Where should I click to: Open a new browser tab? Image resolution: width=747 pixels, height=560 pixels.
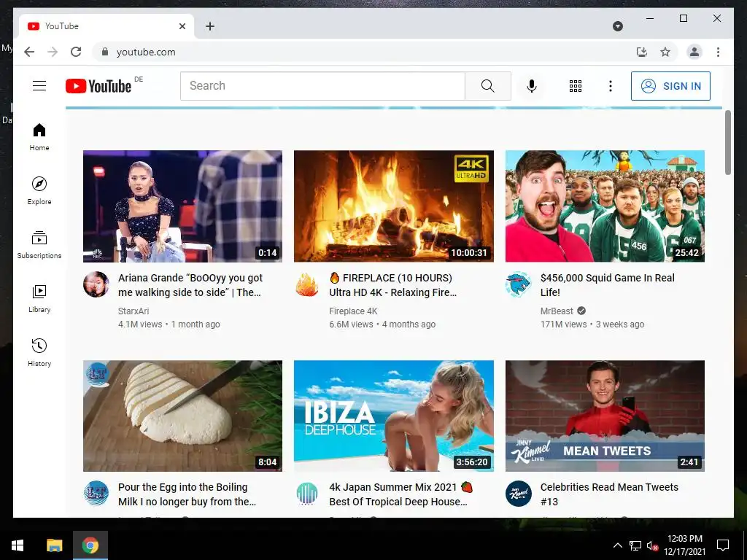click(210, 26)
